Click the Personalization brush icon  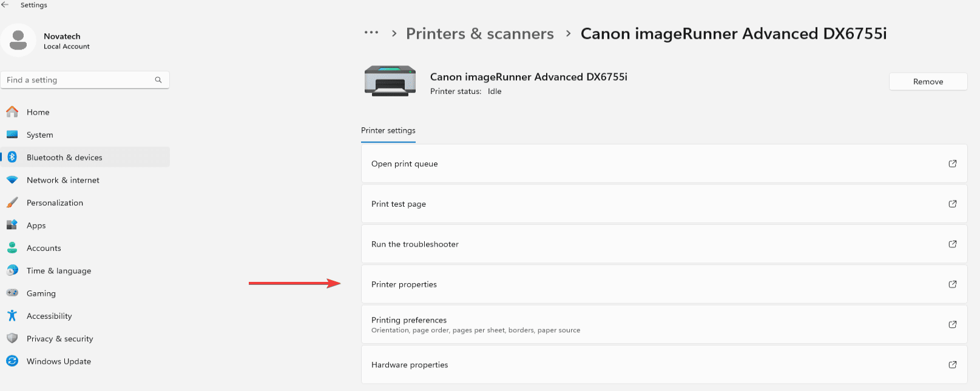point(12,202)
